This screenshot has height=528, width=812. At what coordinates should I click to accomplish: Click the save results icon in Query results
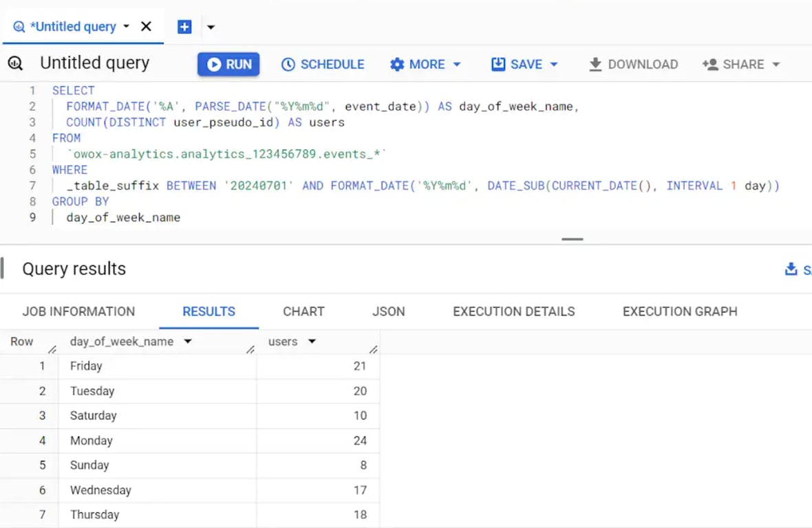pyautogui.click(x=791, y=269)
